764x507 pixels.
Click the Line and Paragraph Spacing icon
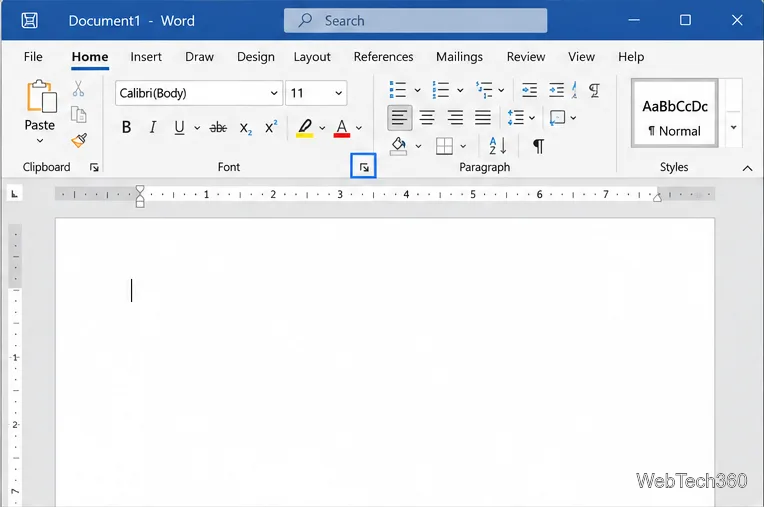(516, 117)
